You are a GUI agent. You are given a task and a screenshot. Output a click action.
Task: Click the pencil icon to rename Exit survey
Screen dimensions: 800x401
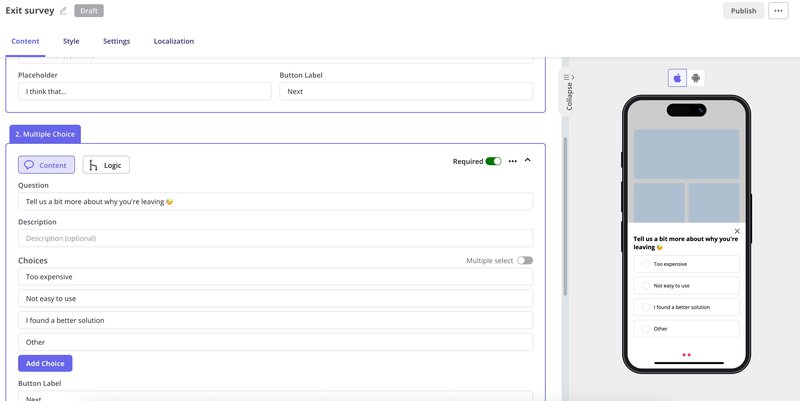pos(63,11)
